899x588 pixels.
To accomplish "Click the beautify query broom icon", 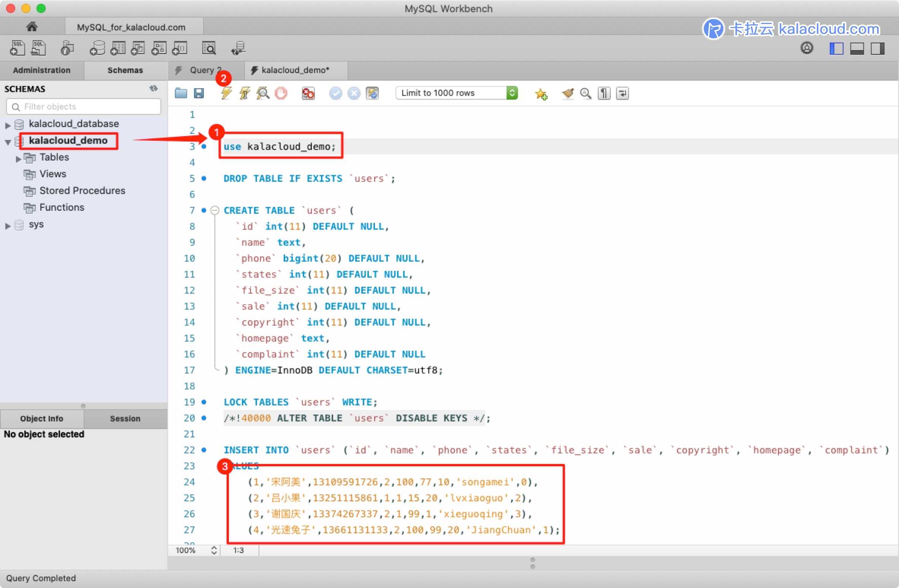I will click(x=567, y=93).
